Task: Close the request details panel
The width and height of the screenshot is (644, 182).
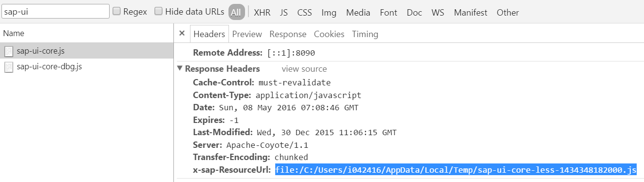Action: tap(182, 34)
